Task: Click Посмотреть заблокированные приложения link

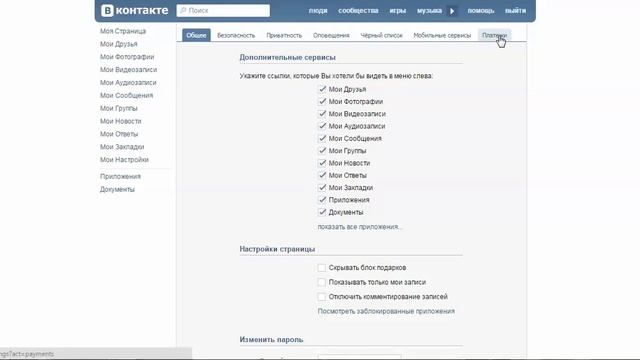Action: pyautogui.click(x=386, y=311)
